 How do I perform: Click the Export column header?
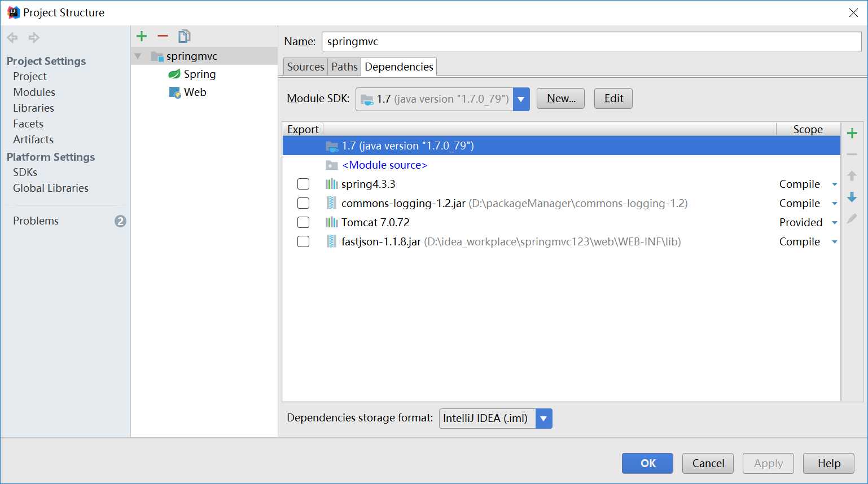coord(303,129)
